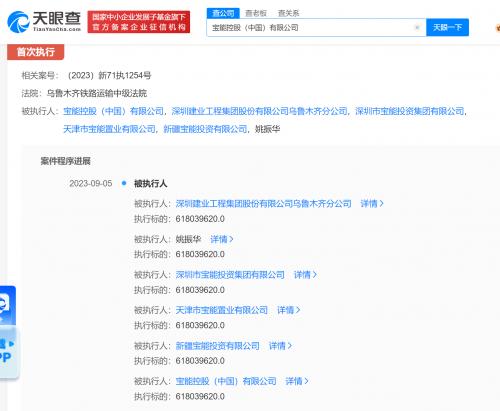Switch to the 查老板 tab
This screenshot has height=411, width=500.
(256, 13)
